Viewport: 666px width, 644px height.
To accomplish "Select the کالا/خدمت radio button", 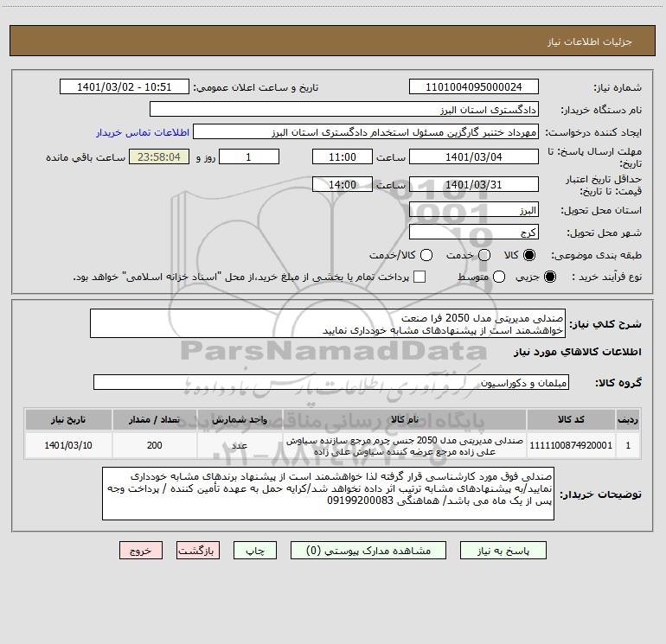I will [x=426, y=255].
